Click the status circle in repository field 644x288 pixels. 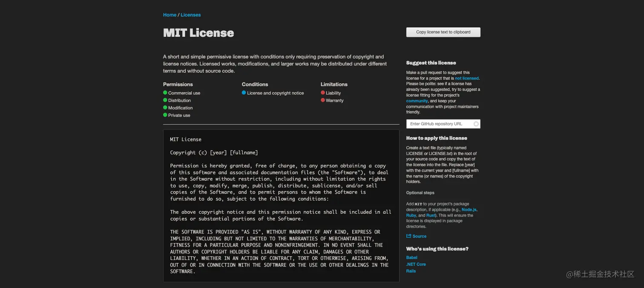click(476, 124)
